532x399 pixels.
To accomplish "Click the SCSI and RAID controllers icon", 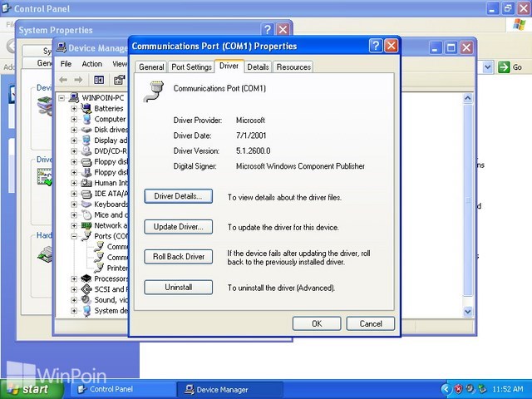I will coord(86,289).
